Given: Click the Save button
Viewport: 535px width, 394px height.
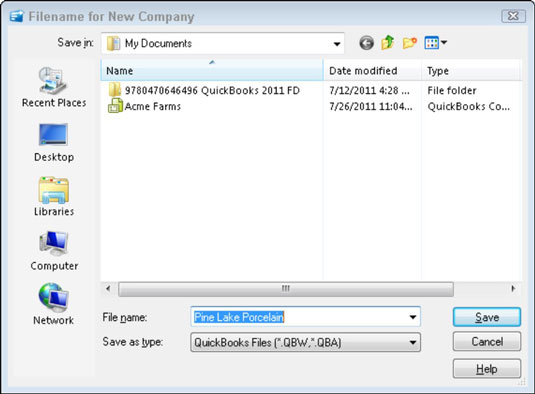Looking at the screenshot, I should click(487, 317).
